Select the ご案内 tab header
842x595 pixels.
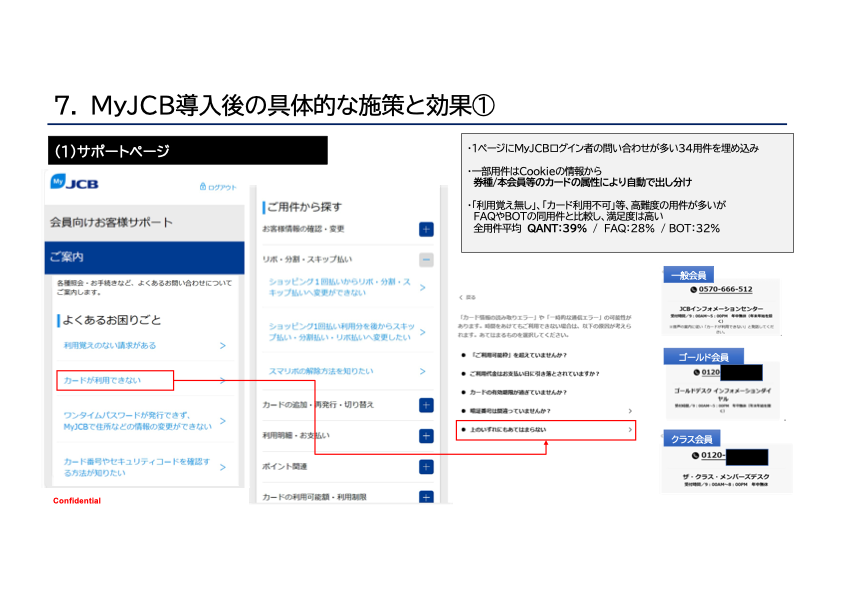click(144, 257)
